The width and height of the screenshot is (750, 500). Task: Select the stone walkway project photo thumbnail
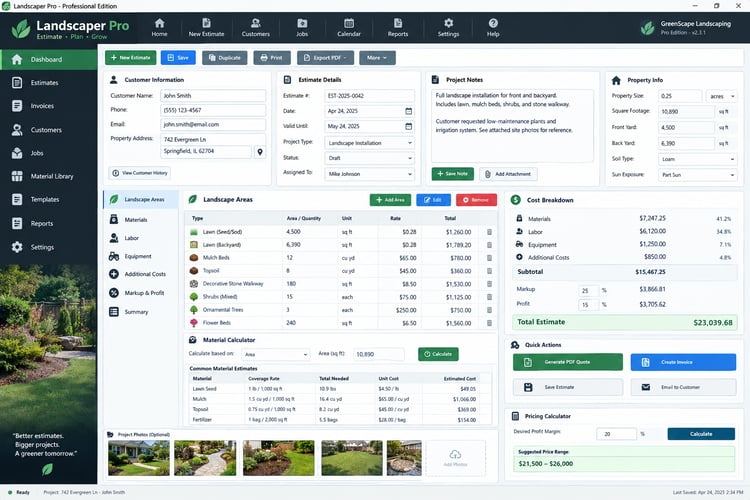coord(205,458)
